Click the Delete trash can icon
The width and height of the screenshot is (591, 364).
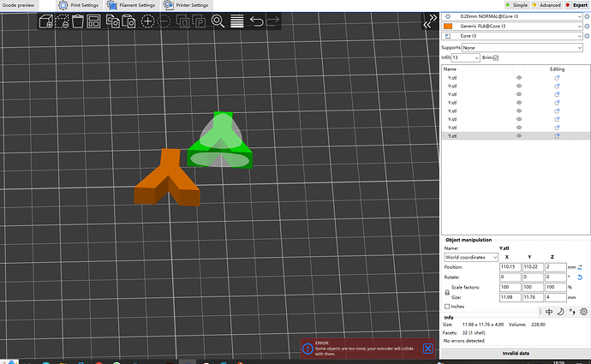(78, 21)
